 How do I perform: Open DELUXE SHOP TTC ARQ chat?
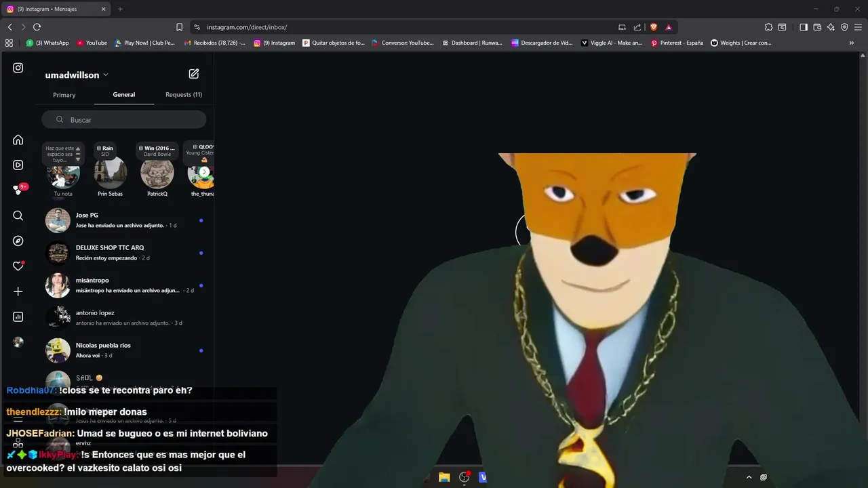click(125, 253)
